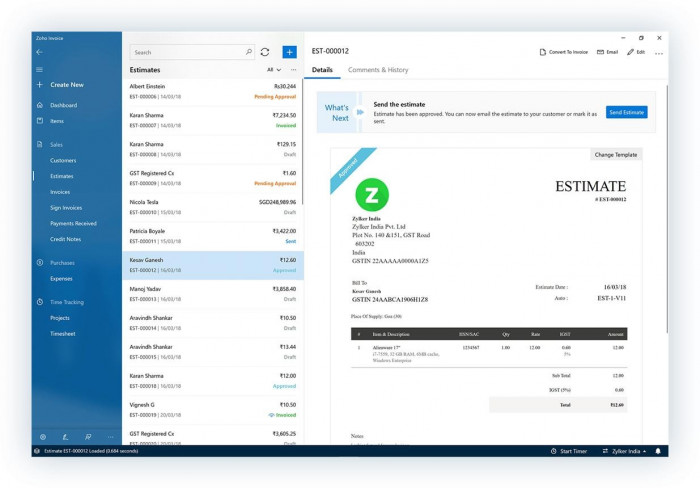Click the Send Estimate button

point(626,112)
